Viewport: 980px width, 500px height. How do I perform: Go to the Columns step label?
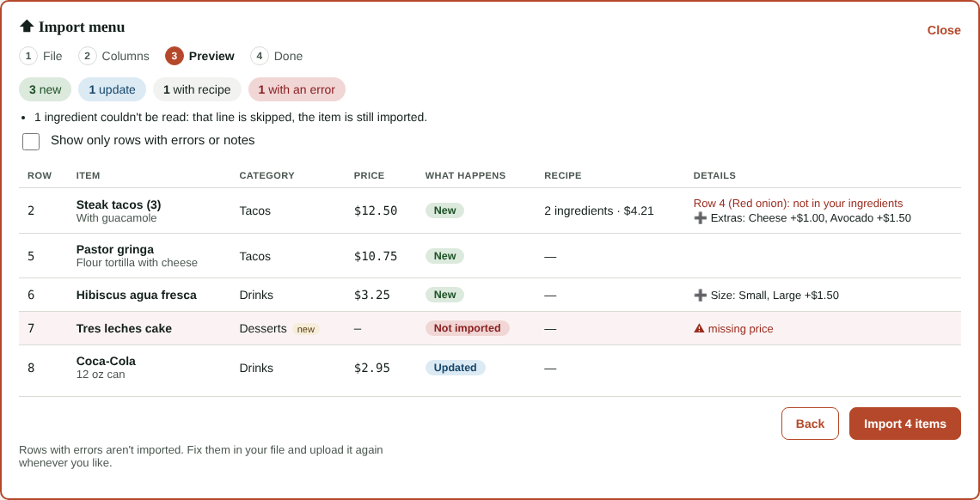pos(126,56)
